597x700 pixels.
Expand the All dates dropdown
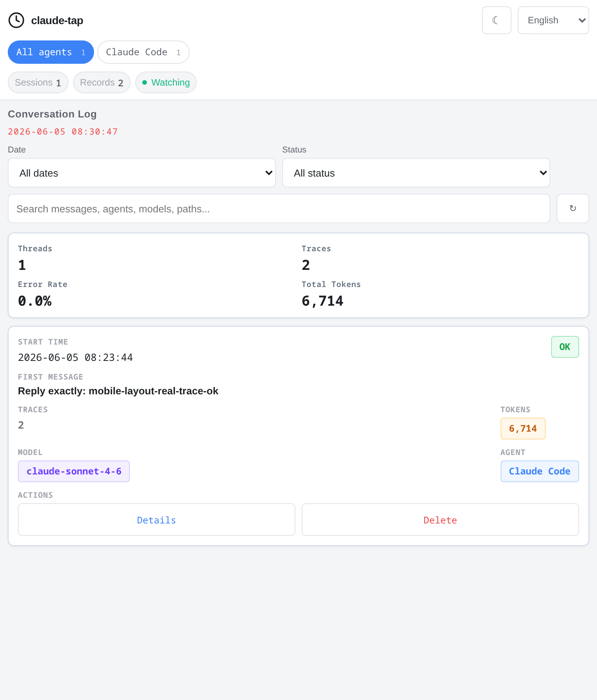(x=142, y=173)
